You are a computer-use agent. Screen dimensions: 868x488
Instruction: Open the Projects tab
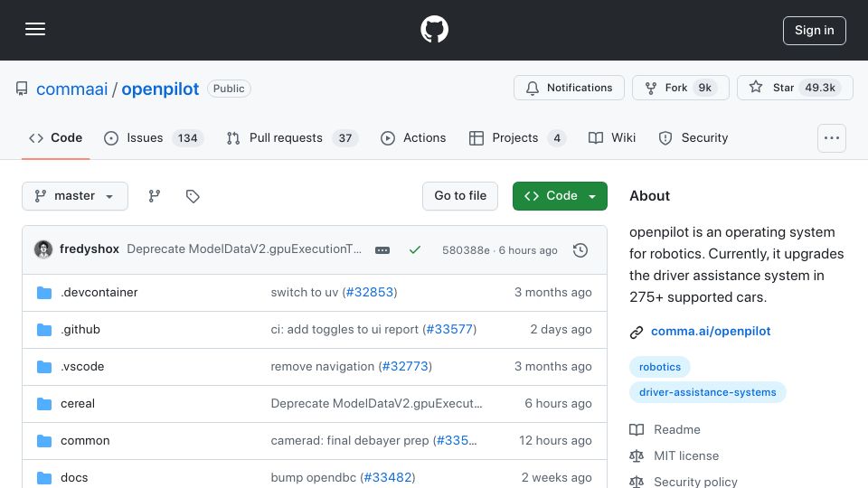coord(517,137)
